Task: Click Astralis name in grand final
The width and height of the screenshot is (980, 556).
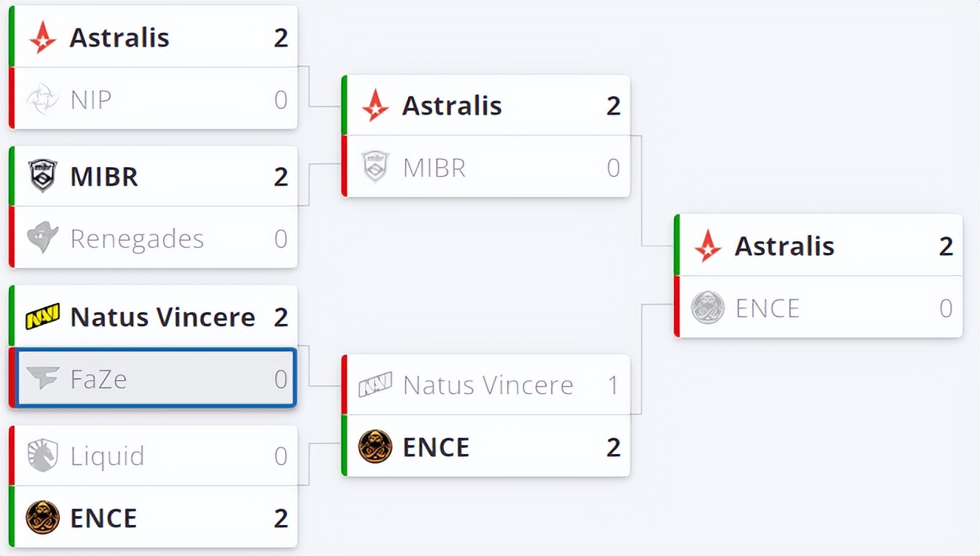Action: pos(784,246)
